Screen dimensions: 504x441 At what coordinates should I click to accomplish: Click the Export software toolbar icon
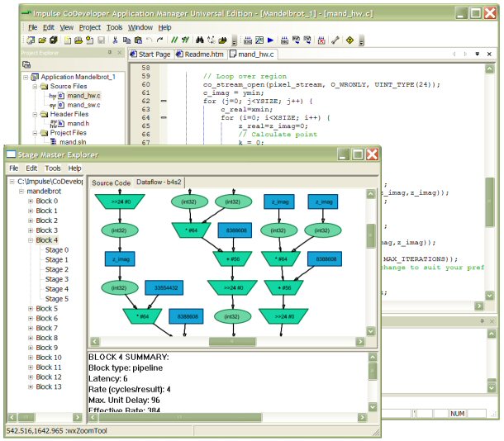(x=307, y=40)
